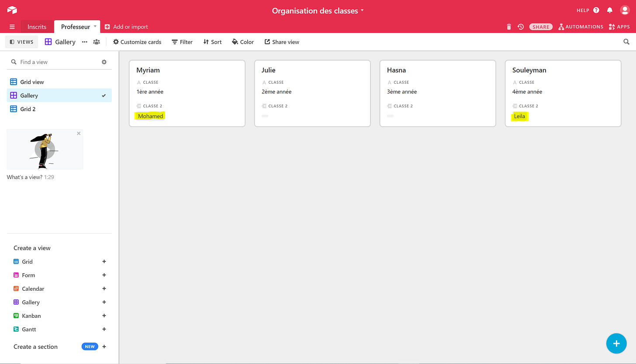Click plus next to Kanban
Screen dimensions: 636x364
click(x=104, y=316)
